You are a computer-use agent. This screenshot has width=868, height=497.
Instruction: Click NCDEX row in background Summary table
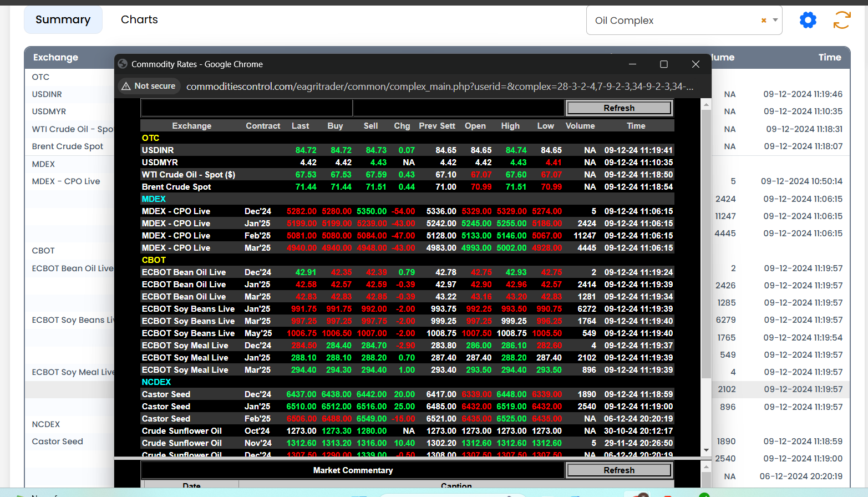(45, 424)
